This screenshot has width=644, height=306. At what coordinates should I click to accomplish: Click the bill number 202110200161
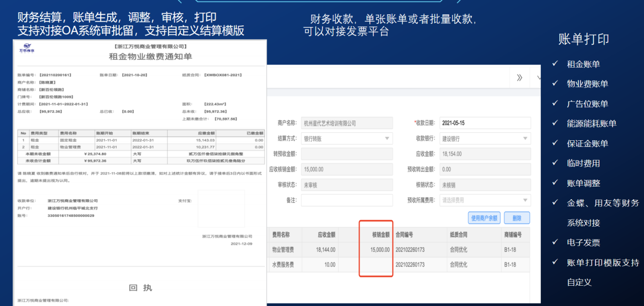55,75
